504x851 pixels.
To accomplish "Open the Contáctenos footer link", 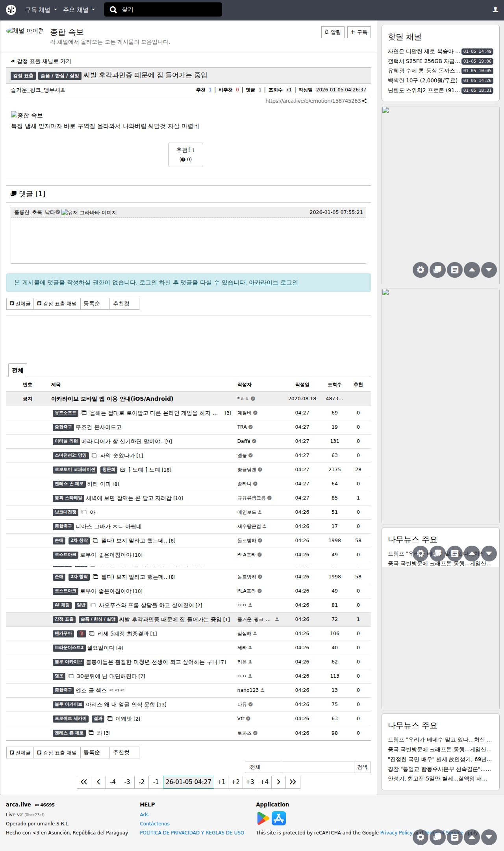I will [155, 824].
